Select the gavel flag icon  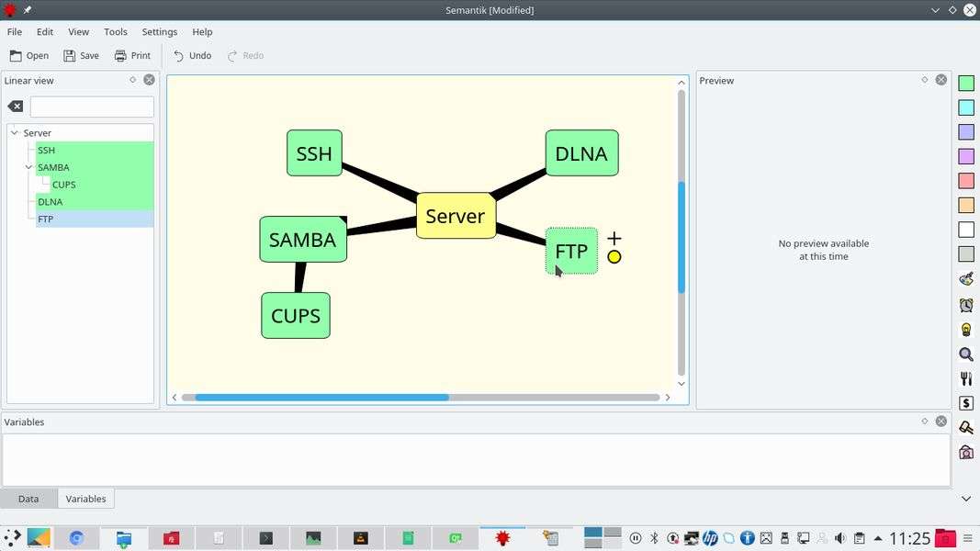(x=966, y=427)
